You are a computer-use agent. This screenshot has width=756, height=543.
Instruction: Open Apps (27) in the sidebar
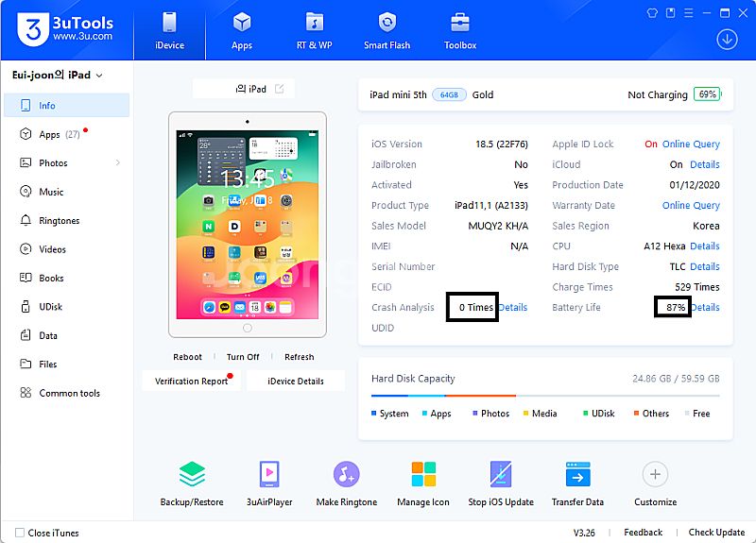(x=66, y=134)
